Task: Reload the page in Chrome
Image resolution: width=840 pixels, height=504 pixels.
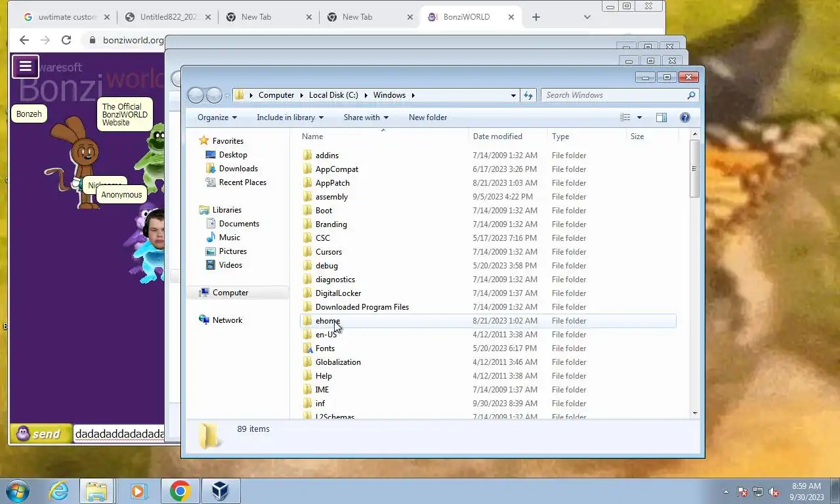Action: click(66, 40)
